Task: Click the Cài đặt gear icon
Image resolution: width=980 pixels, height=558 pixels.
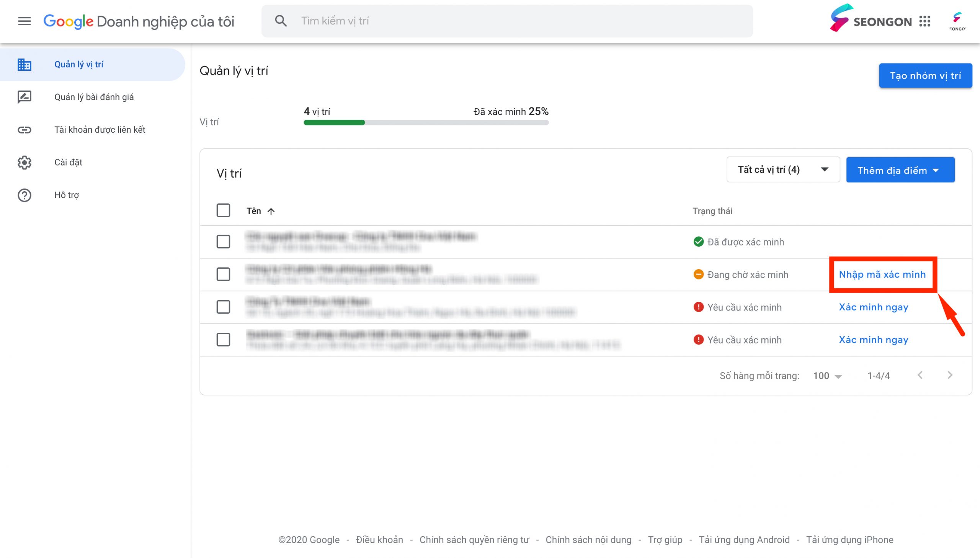Action: [x=24, y=163]
